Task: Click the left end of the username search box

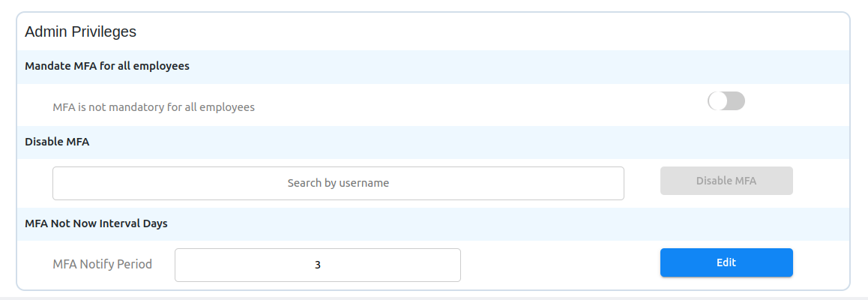Action: click(67, 183)
